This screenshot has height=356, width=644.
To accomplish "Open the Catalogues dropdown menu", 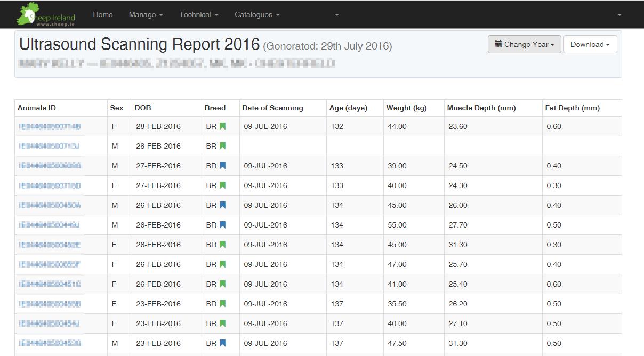I will click(x=257, y=15).
